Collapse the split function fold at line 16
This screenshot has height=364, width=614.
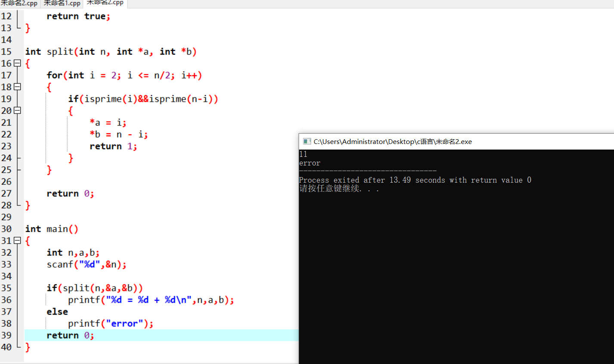tap(17, 63)
